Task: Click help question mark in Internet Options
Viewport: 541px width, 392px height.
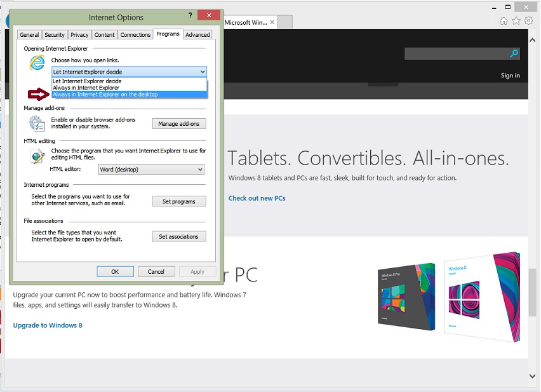Action: [x=190, y=15]
